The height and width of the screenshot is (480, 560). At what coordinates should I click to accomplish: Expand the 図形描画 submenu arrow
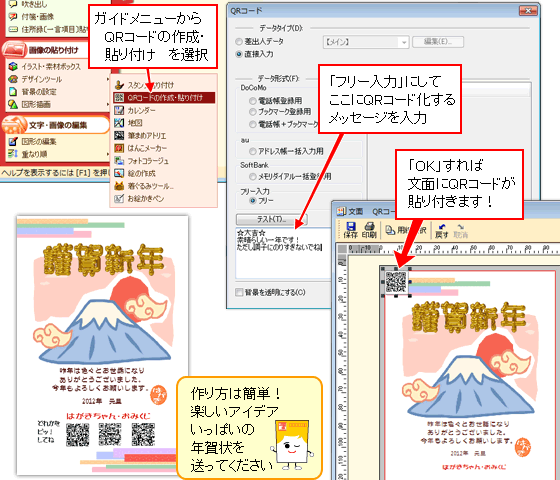pos(108,104)
